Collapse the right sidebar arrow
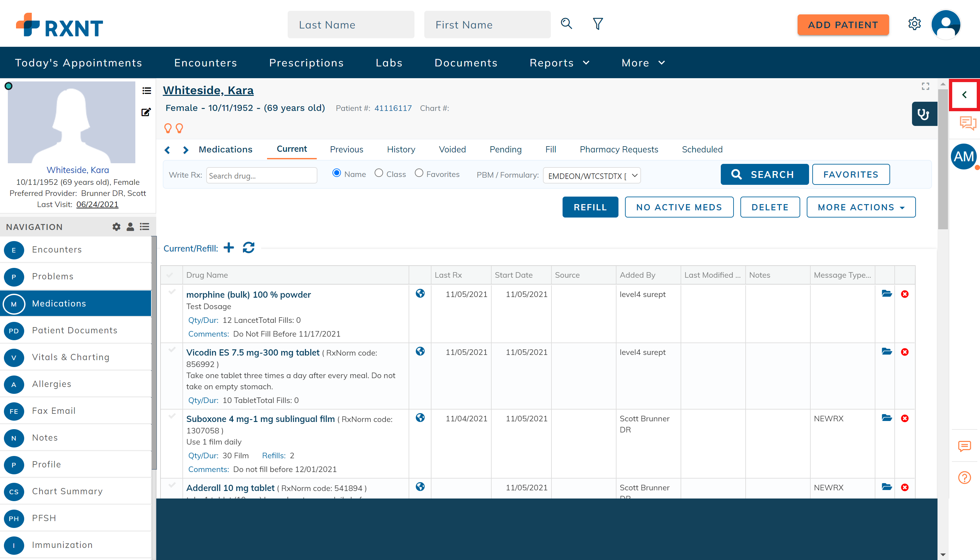 click(x=964, y=95)
